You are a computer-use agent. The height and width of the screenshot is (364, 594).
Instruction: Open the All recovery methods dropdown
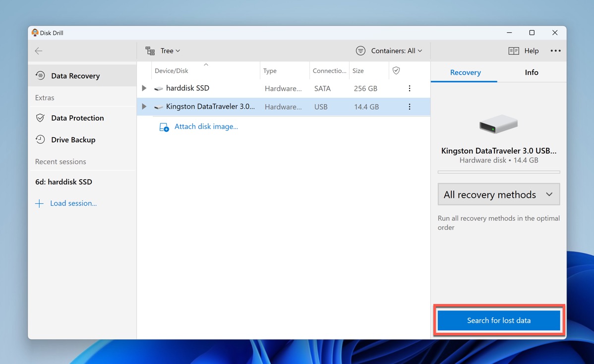coord(498,194)
